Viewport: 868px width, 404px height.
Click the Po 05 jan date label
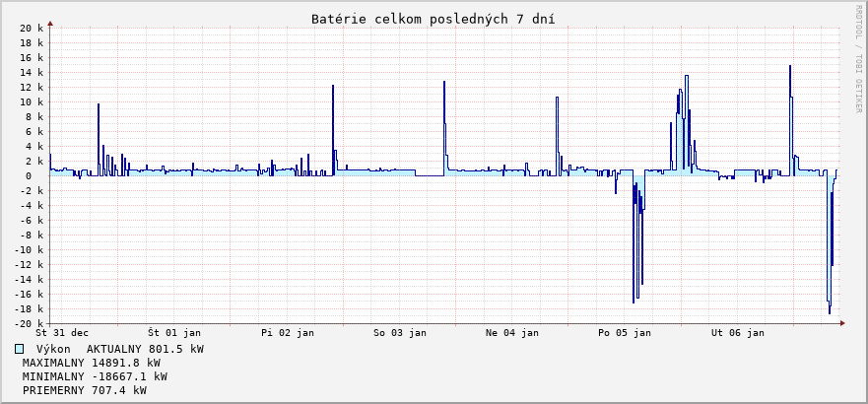click(625, 333)
